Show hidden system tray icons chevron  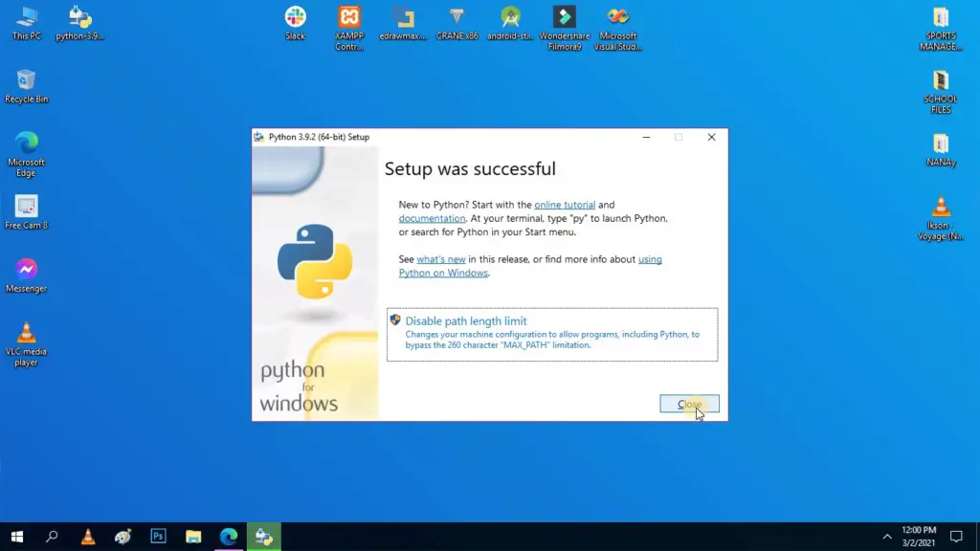click(887, 537)
